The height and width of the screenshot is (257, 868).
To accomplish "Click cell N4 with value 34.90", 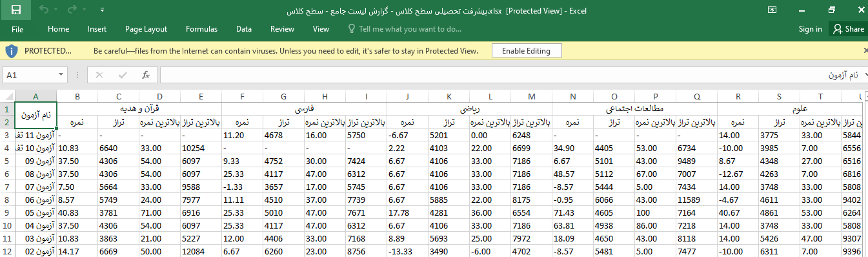I will [x=572, y=149].
